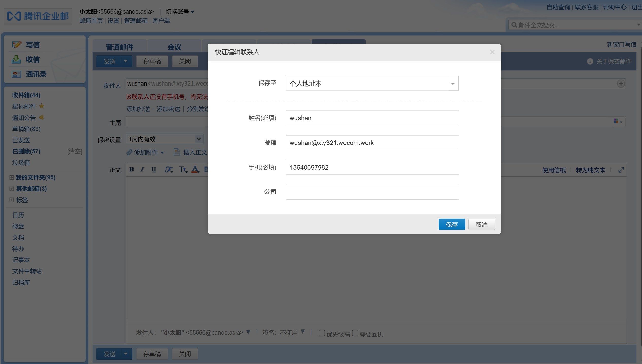Check the 优先级高 priority checkbox
642x364 pixels.
point(322,333)
